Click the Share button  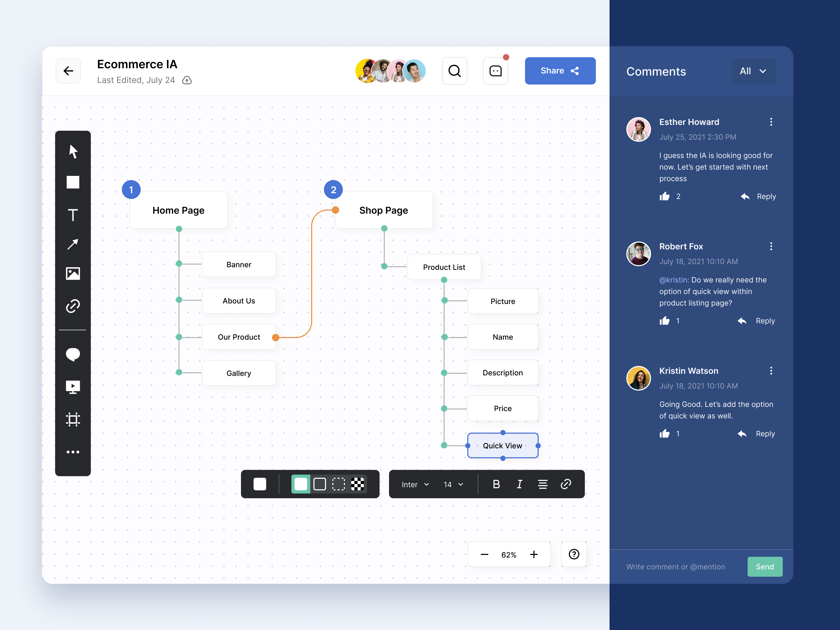(560, 71)
